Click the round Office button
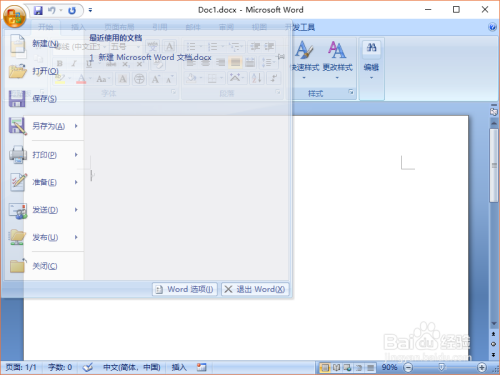 point(15,16)
